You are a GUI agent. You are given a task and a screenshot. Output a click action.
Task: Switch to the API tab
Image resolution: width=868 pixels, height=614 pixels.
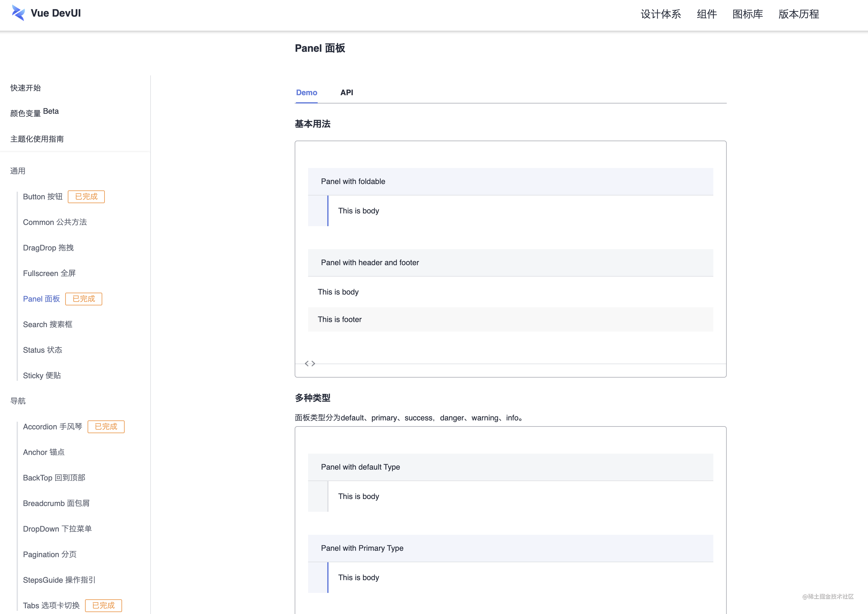click(346, 93)
